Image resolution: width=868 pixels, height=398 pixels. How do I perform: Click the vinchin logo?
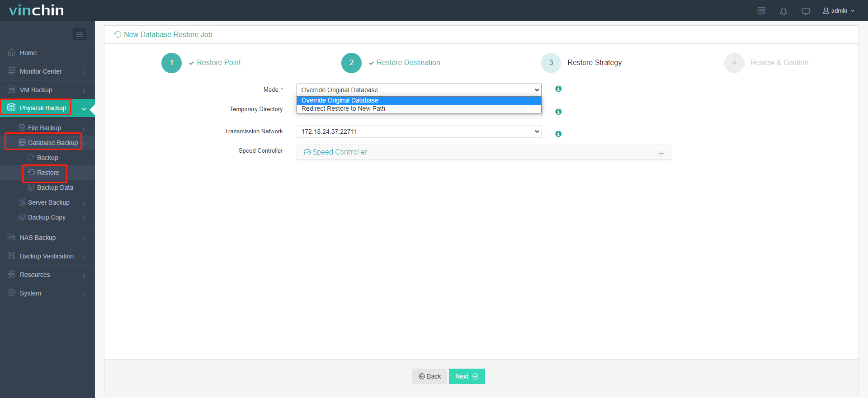coord(36,10)
